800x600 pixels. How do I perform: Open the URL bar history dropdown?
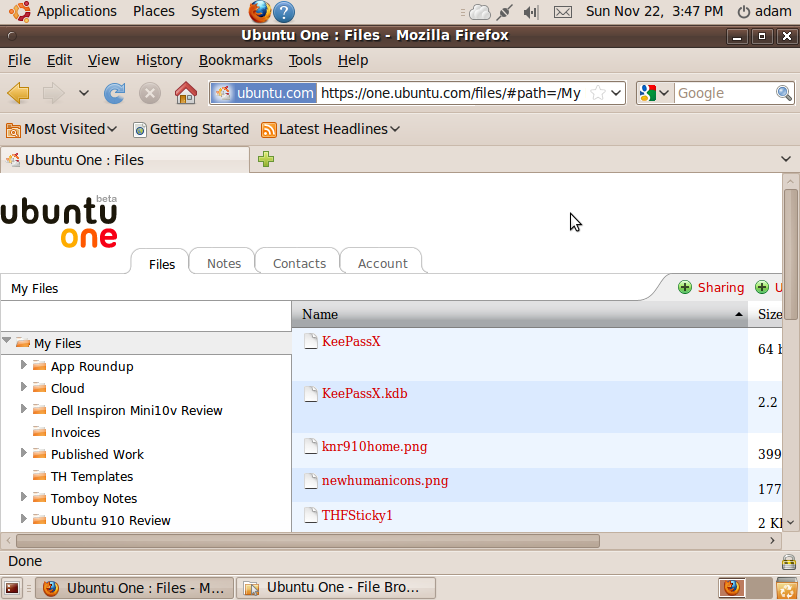click(x=616, y=93)
